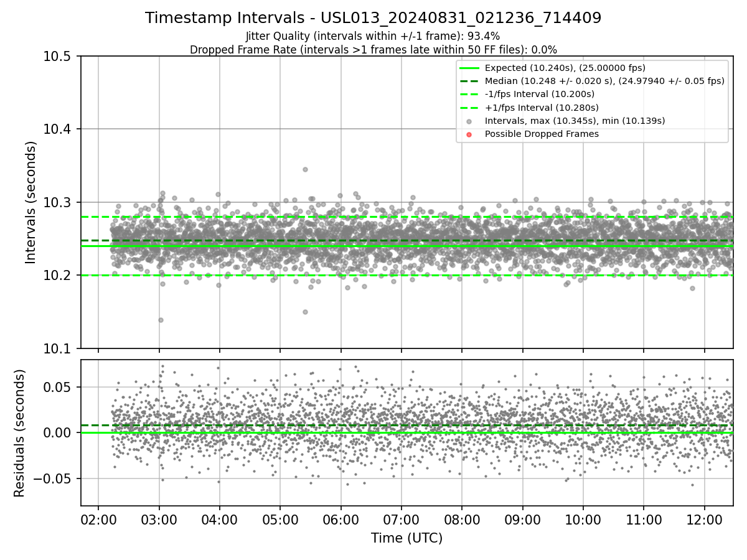Viewport: 747px width, 560px height.
Task: Click the 04:00 time tick label
Action: pos(220,519)
